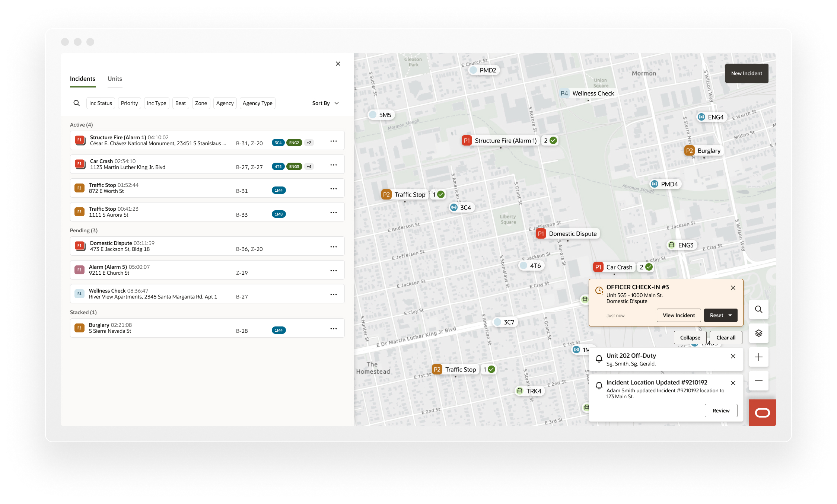
Task: Switch to the Units tab
Action: [115, 79]
